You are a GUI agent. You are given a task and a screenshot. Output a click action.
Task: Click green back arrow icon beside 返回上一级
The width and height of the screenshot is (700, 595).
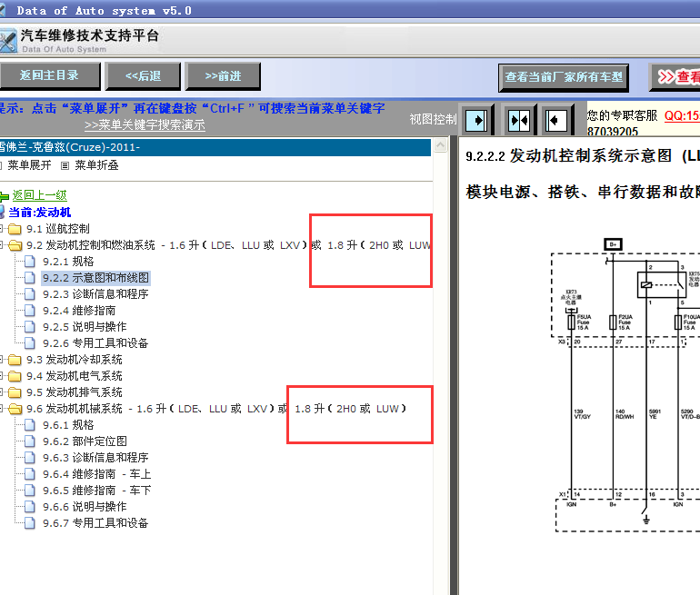tap(5, 196)
